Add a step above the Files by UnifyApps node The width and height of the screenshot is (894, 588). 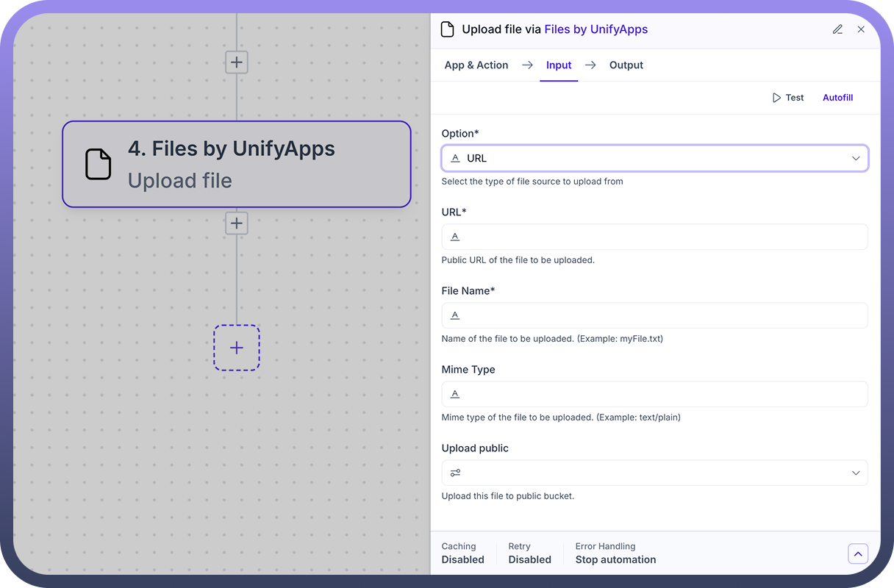pos(237,62)
